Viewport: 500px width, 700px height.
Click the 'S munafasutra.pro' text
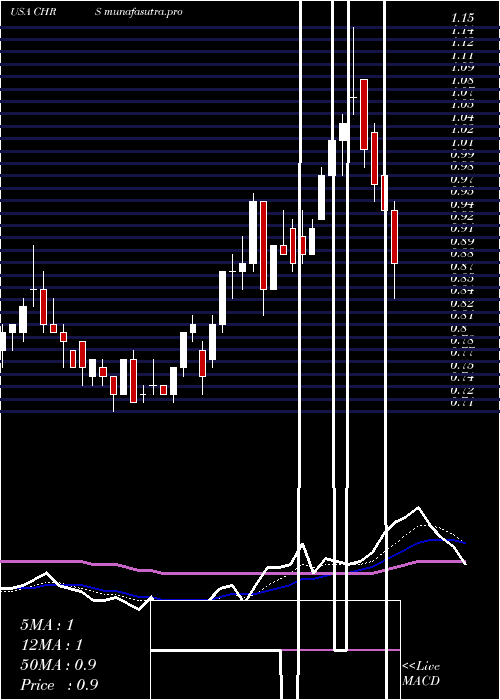[x=139, y=12]
